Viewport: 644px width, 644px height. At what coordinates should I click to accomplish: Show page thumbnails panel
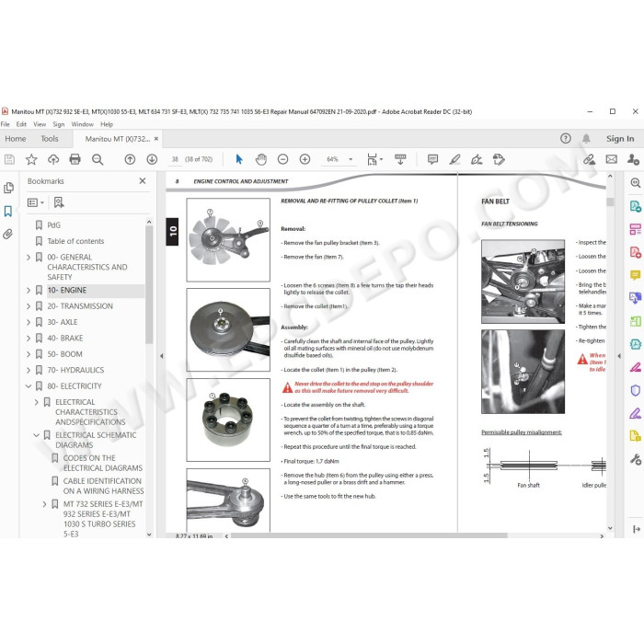point(8,188)
